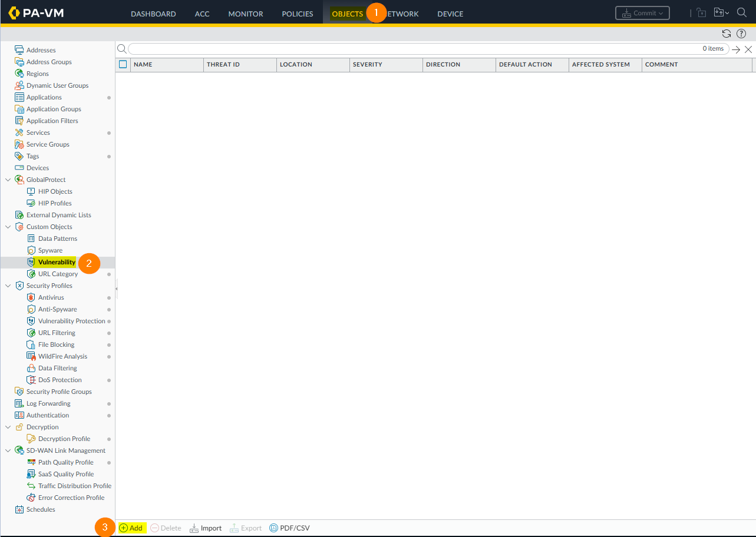Click the PDF/CSV button
Screen dimensions: 756x537
click(289, 528)
